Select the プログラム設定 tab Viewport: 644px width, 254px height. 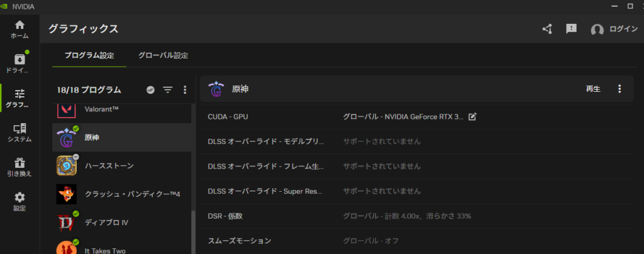89,55
